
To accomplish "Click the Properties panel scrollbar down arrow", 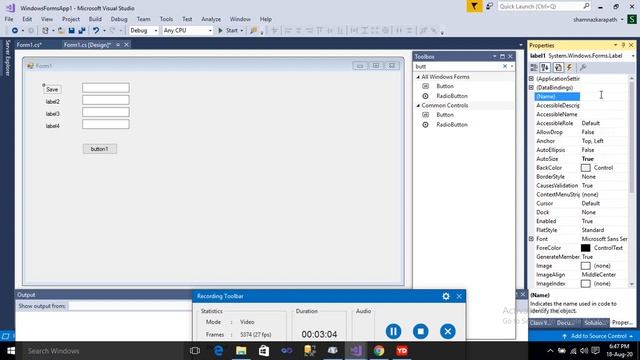I will pos(632,284).
